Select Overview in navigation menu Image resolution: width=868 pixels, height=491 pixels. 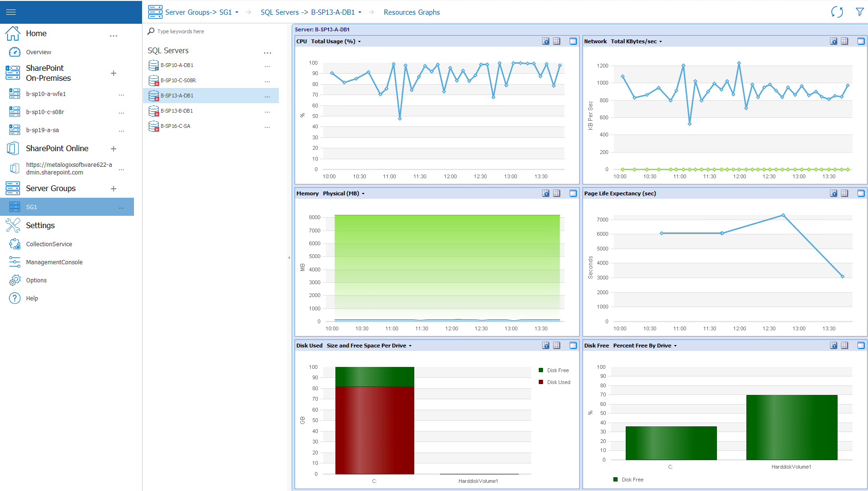pos(38,52)
